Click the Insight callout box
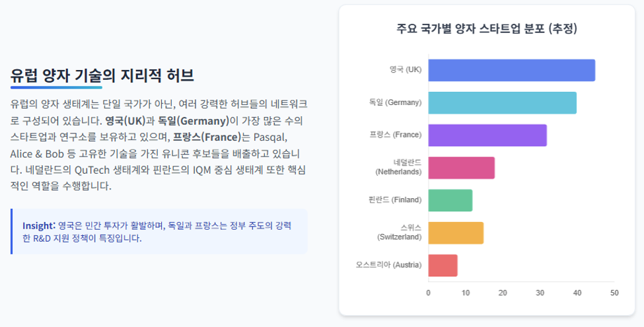Screen dimensions: 644x327 click(x=159, y=232)
